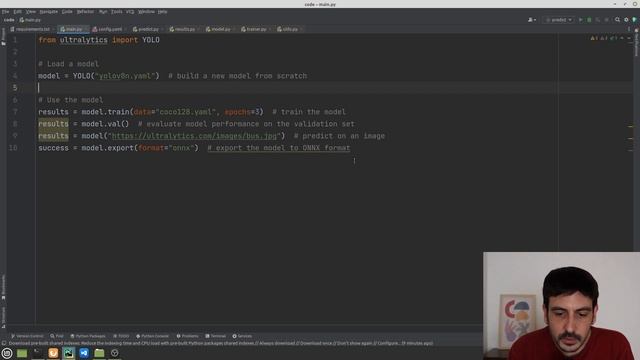Open the View menu

tap(31, 12)
